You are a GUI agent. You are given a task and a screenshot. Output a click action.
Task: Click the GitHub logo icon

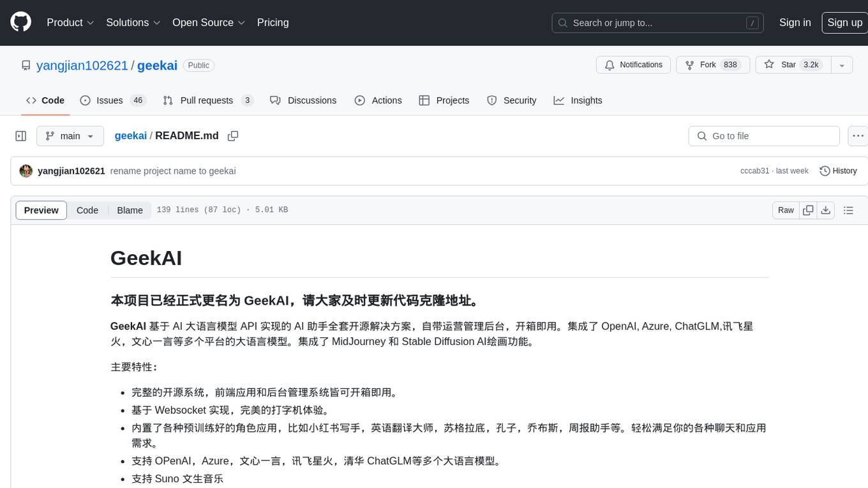pos(21,22)
